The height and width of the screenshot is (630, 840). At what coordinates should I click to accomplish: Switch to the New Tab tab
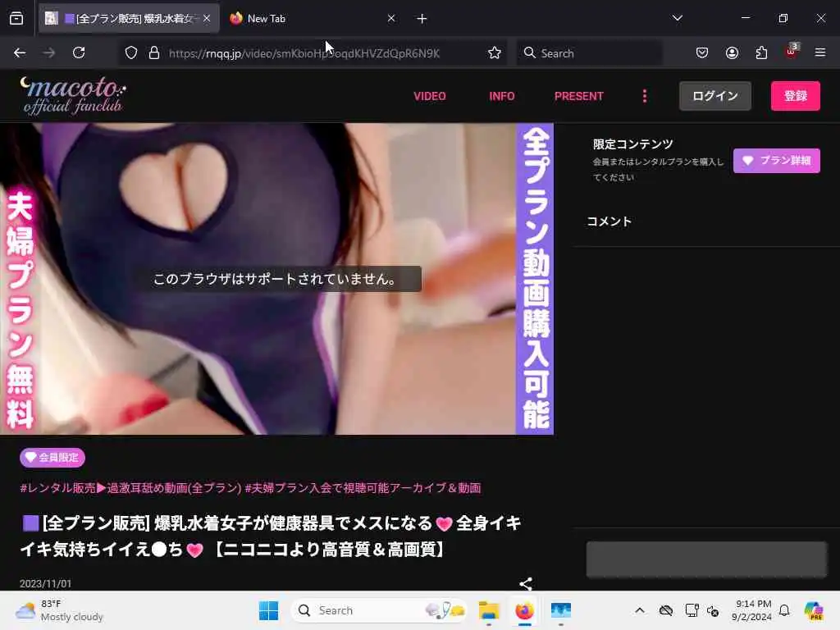coord(312,19)
